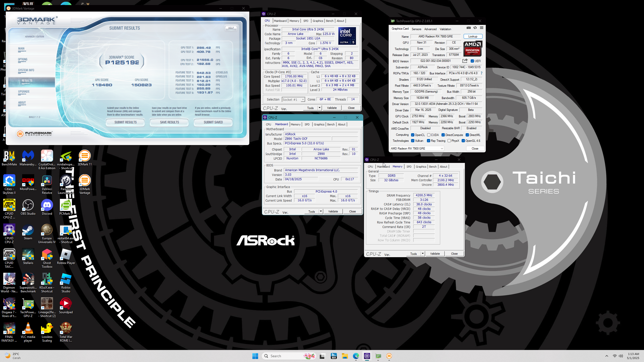This screenshot has height=362, width=644.
Task: Toggle the DirectML checkbox in GPU-Z
Action: [x=467, y=135]
